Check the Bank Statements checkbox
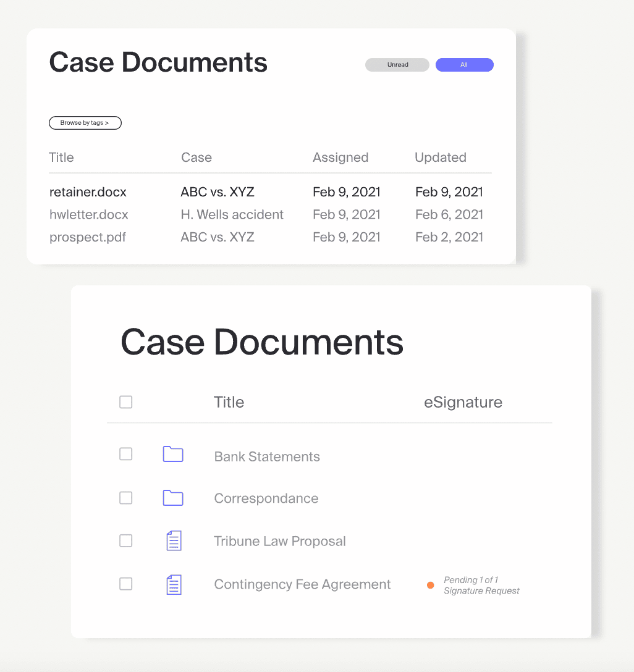This screenshot has height=672, width=634. [125, 454]
